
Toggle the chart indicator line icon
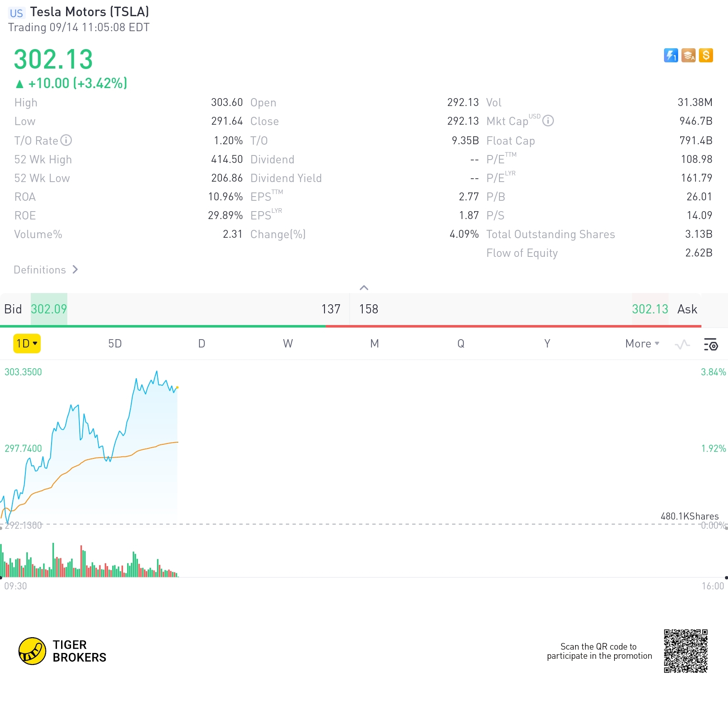pyautogui.click(x=682, y=344)
